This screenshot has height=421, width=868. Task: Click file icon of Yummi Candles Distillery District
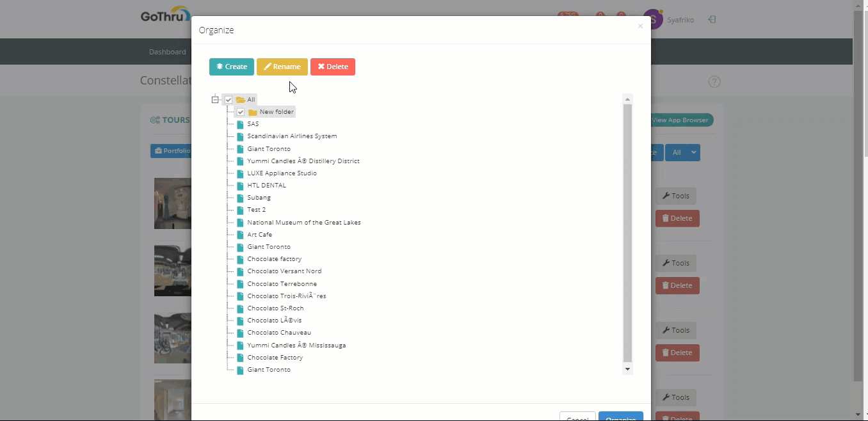[x=240, y=161]
